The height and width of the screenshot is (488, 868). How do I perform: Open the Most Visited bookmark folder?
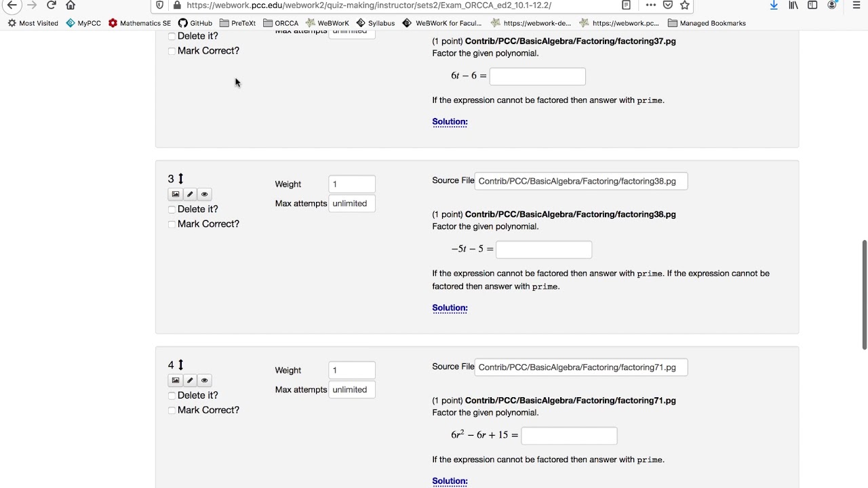tap(33, 23)
